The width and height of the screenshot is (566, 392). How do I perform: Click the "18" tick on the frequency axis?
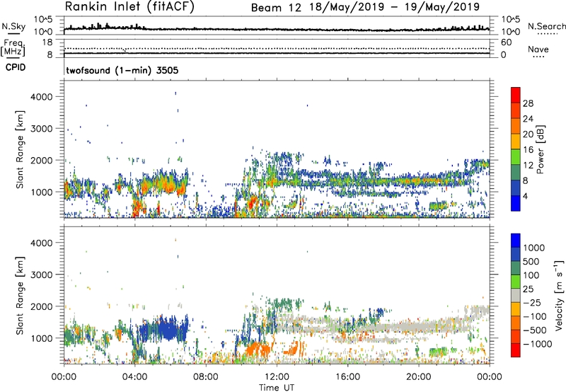point(47,42)
